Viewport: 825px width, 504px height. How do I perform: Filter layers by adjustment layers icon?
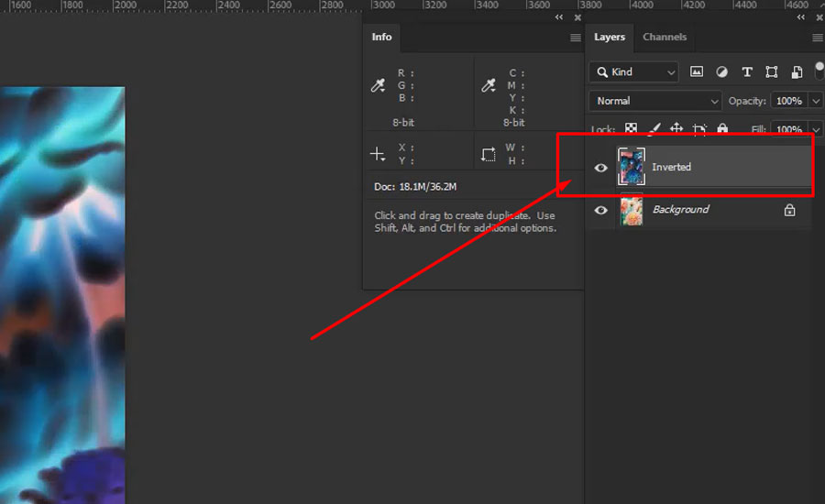pos(721,72)
